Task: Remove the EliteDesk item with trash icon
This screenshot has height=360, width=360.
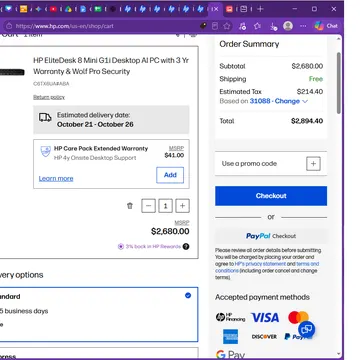Action: tap(130, 206)
